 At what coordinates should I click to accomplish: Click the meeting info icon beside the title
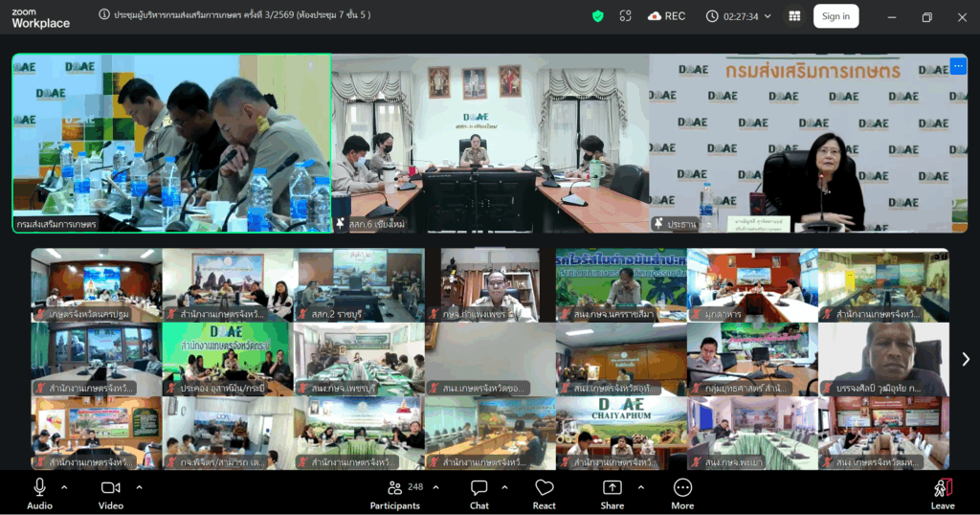pyautogui.click(x=103, y=15)
